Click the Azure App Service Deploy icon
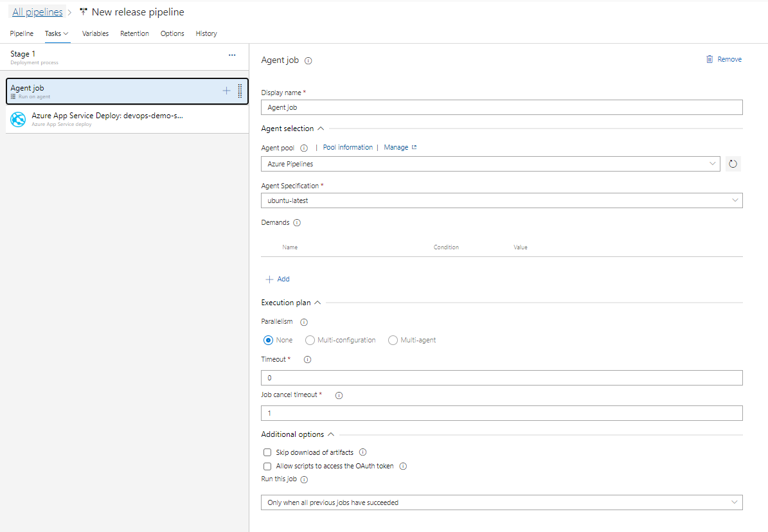The height and width of the screenshot is (532, 768). 18,120
